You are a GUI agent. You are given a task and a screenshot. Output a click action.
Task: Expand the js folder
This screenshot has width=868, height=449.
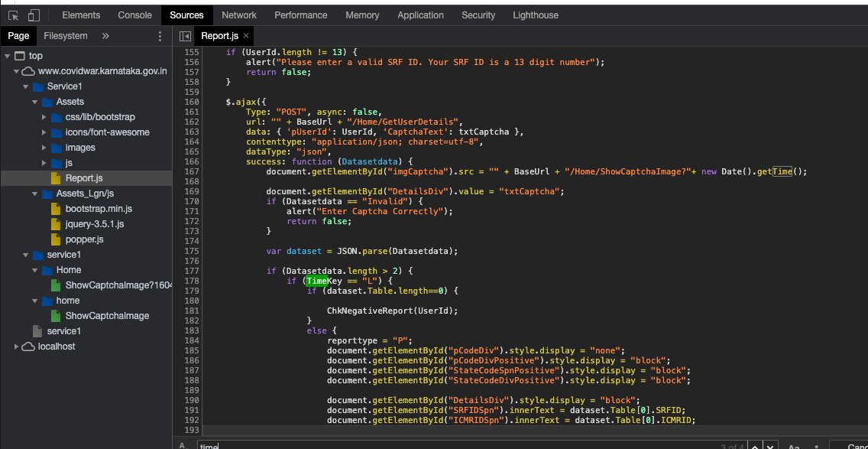pyautogui.click(x=44, y=163)
